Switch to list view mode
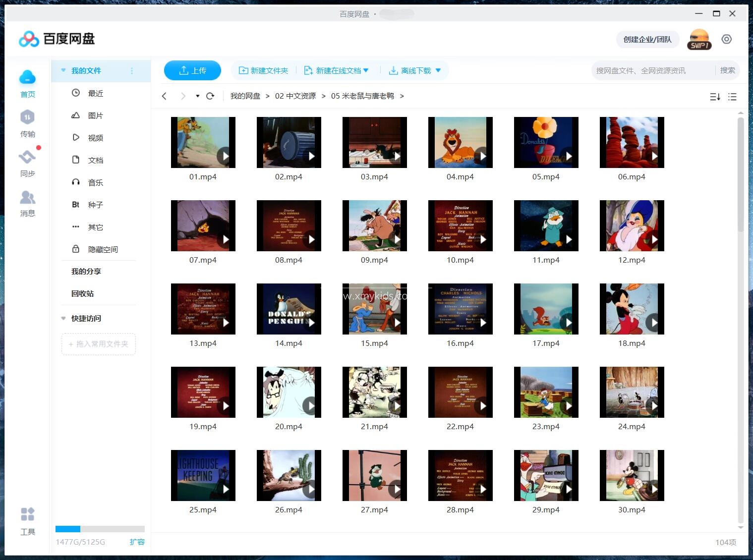The width and height of the screenshot is (753, 560). (732, 97)
